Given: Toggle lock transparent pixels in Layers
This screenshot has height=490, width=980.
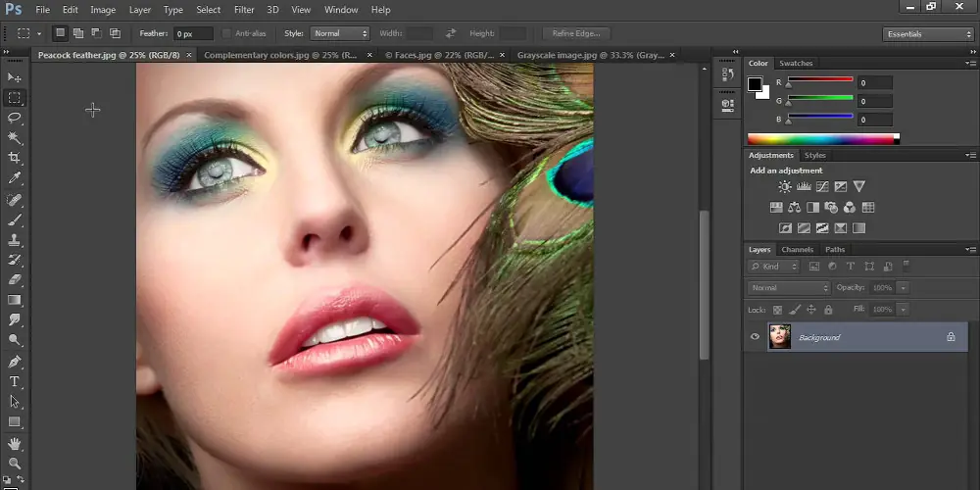Looking at the screenshot, I should pyautogui.click(x=777, y=310).
